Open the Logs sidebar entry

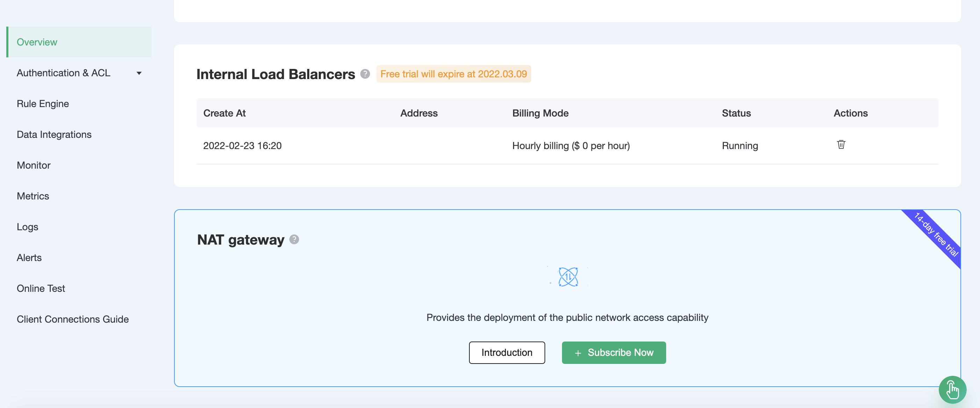(27, 227)
